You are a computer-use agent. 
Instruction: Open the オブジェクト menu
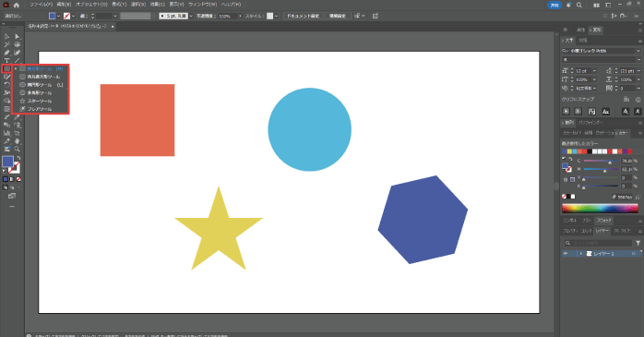click(x=91, y=5)
